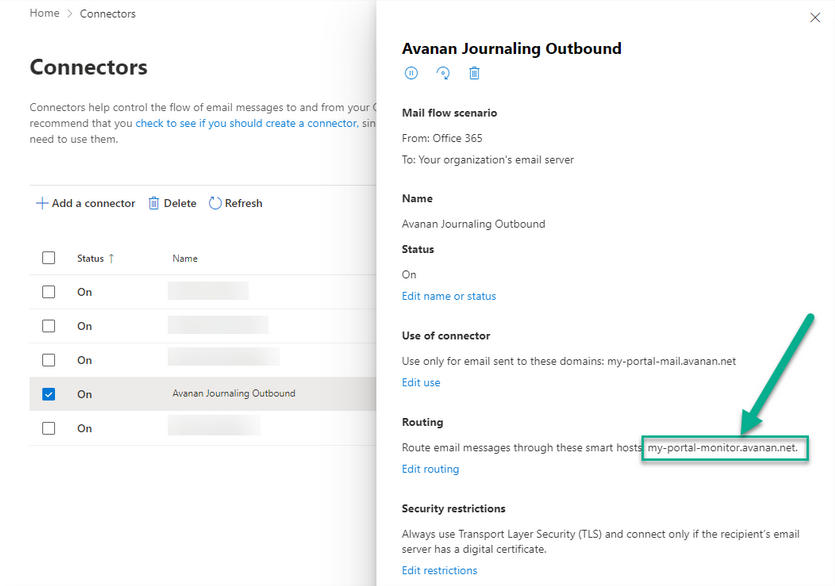835x586 pixels.
Task: Click the Security restrictions heading
Action: pyautogui.click(x=453, y=508)
